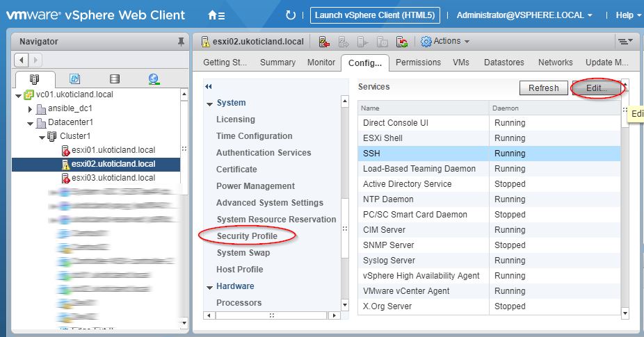Click Launch vSphere Client (HTML5) button
Screen dimensions: 644x337
pos(375,15)
